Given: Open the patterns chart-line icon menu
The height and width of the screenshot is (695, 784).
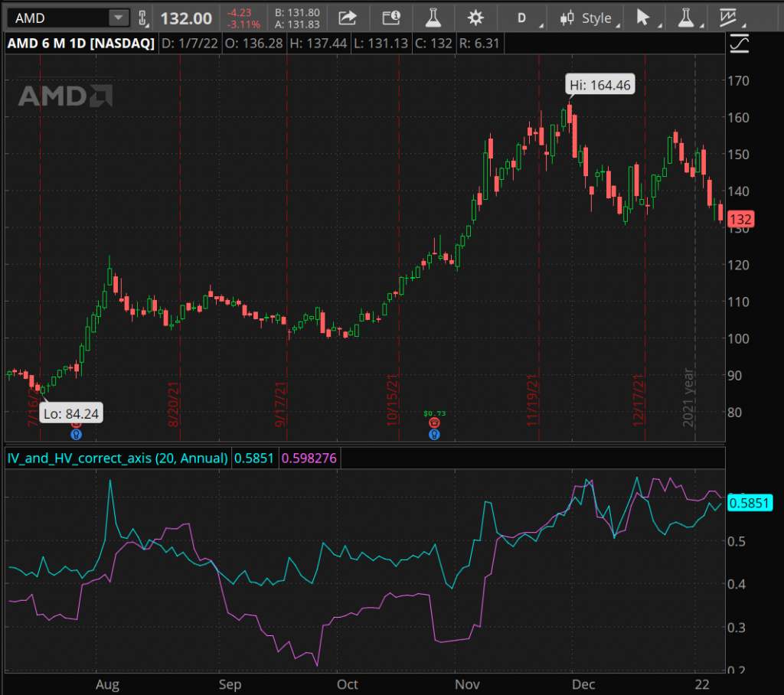Looking at the screenshot, I should click(x=729, y=18).
